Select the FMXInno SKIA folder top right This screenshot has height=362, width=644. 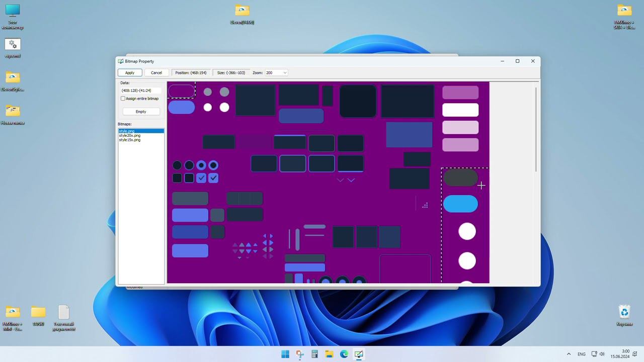[x=624, y=17]
